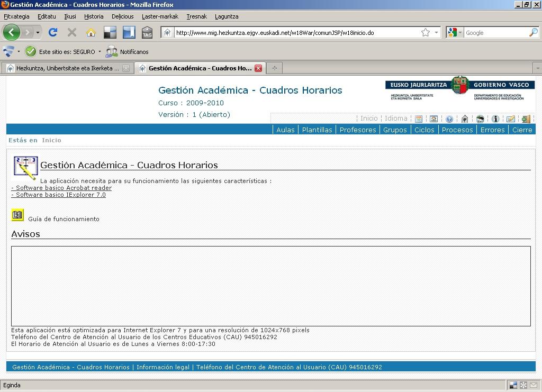Switch to the Hezkuntza, Unibertsitate tab
The width and height of the screenshot is (542, 392).
pyautogui.click(x=67, y=68)
